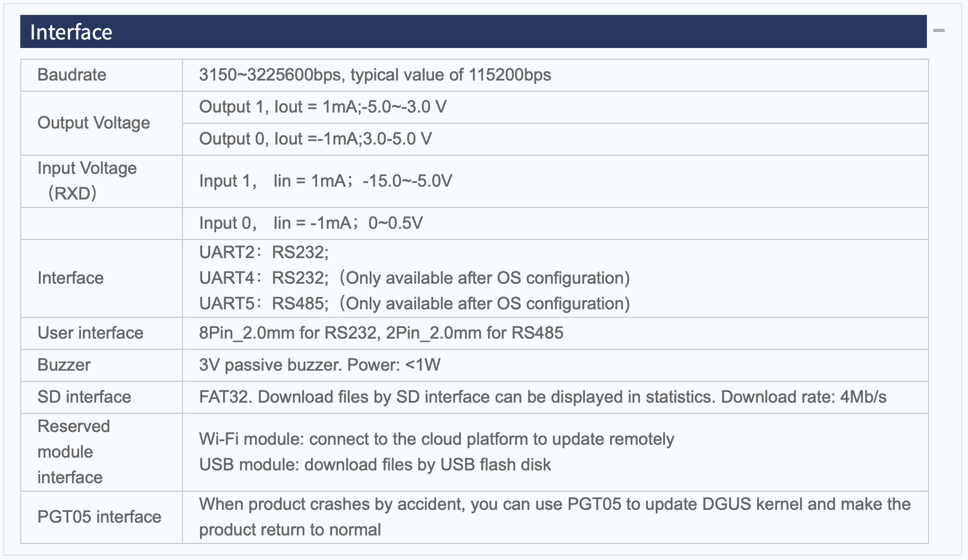Select the PGT05 interface row label
968x560 pixels.
[x=99, y=517]
